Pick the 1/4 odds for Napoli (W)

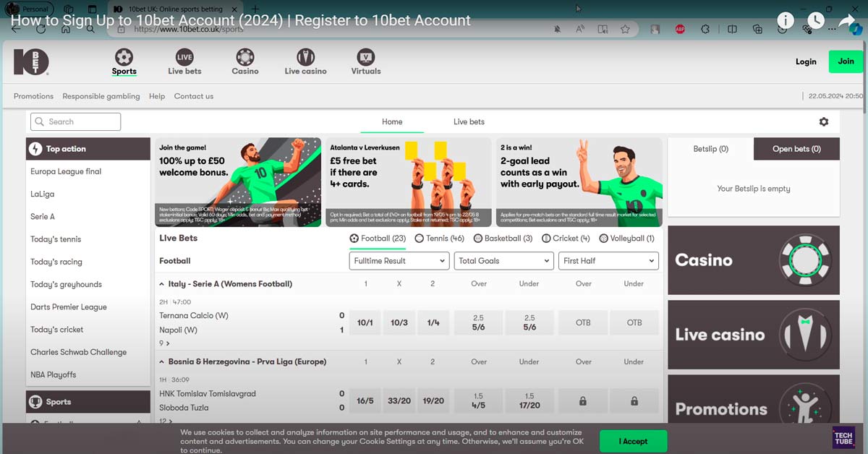pyautogui.click(x=433, y=322)
